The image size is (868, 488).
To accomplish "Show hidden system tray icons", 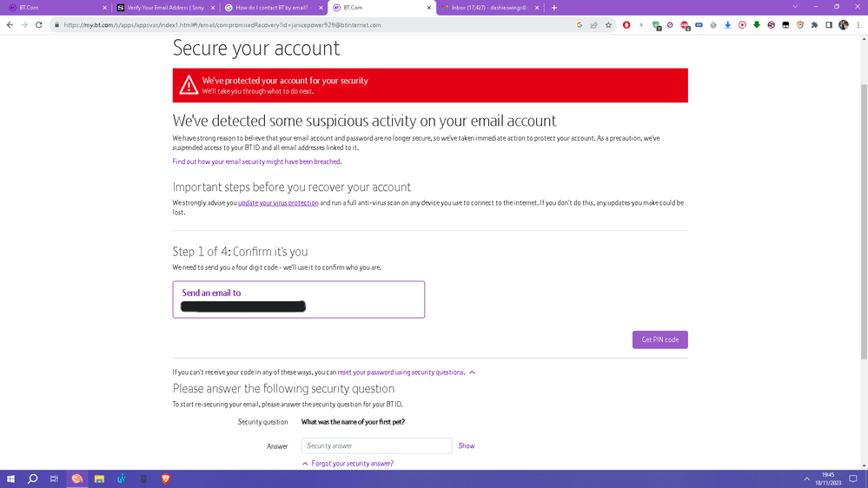I will pos(806,478).
